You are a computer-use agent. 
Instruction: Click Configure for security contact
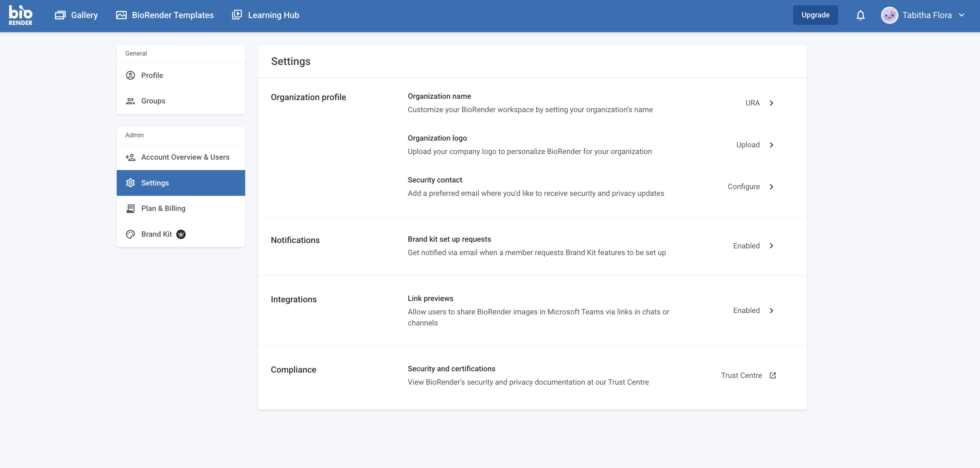coord(744,187)
